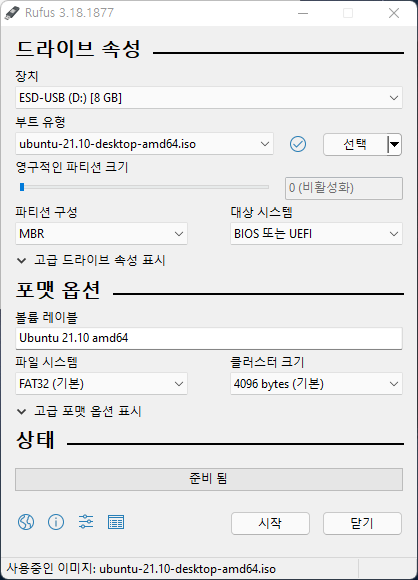The width and height of the screenshot is (418, 580).
Task: Click the 닫기 button
Action: [362, 523]
